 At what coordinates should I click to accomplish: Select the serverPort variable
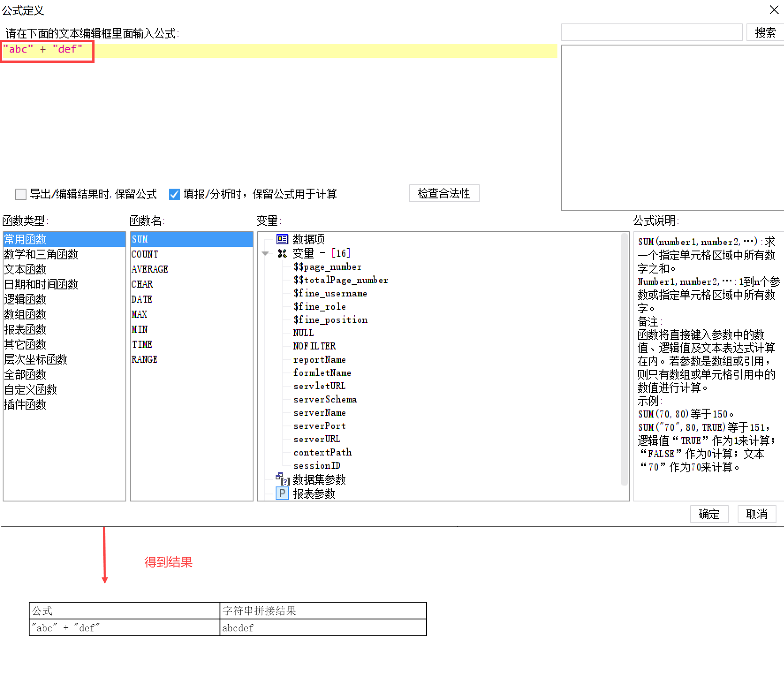point(319,426)
